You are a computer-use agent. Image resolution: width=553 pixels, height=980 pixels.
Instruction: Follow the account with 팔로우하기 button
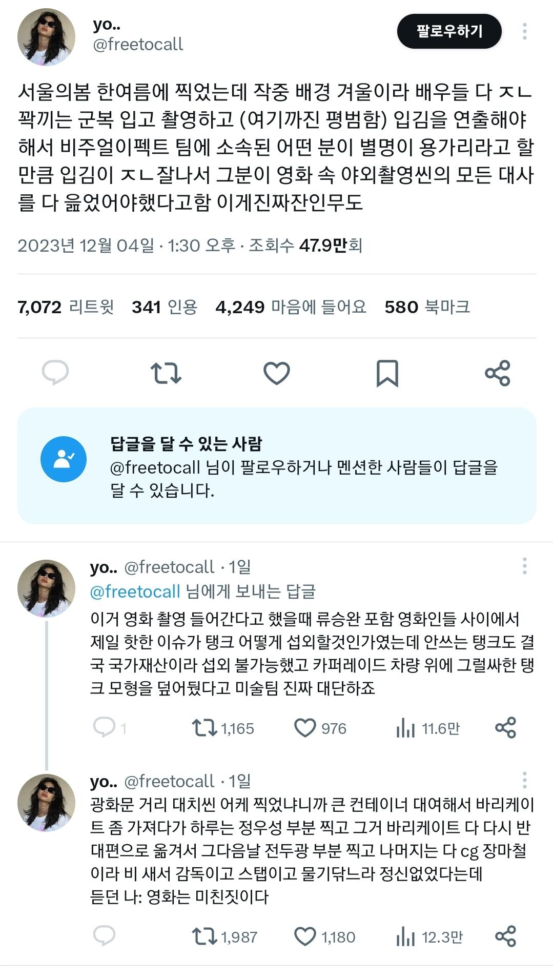[449, 31]
